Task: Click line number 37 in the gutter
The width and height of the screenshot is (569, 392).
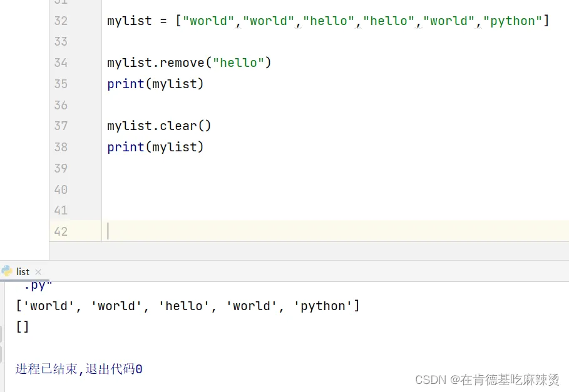Action: 61,126
